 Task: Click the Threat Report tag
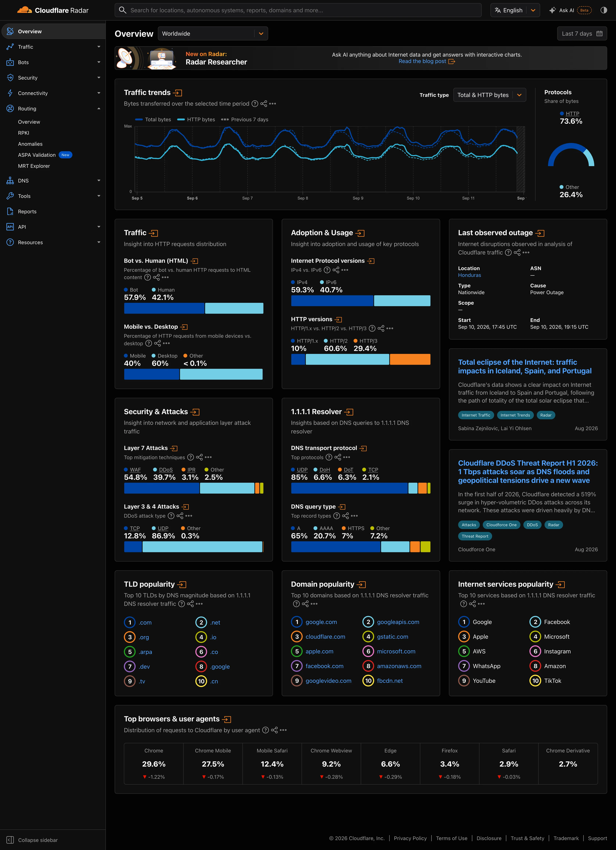coord(475,536)
